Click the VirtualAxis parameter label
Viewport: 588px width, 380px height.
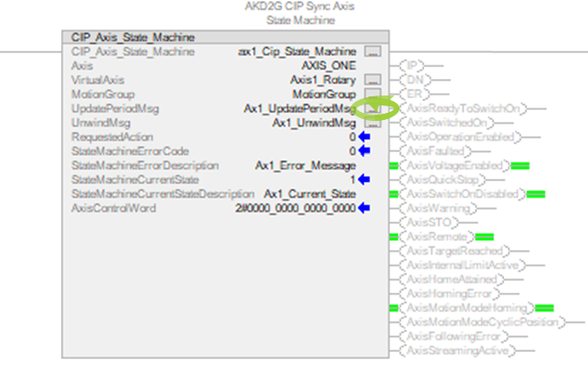97,80
